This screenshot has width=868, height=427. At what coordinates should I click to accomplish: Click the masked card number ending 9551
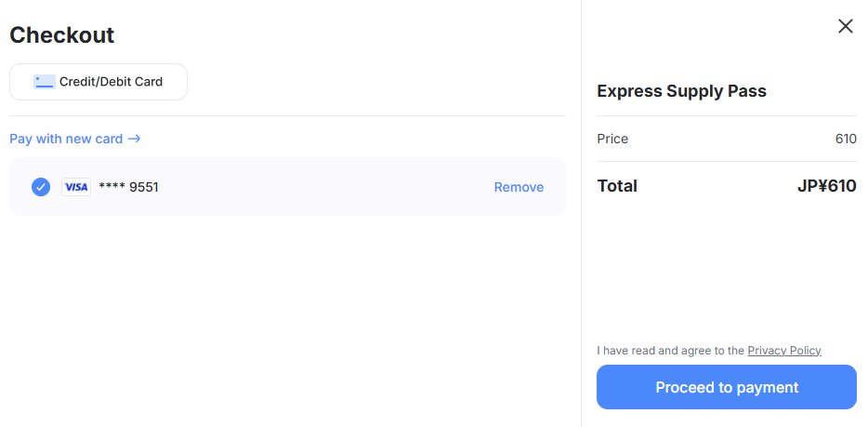coord(128,187)
